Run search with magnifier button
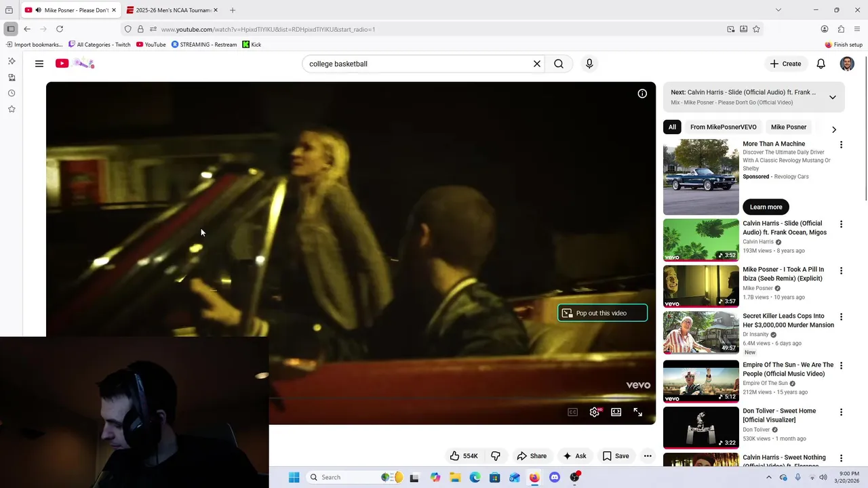 click(x=559, y=64)
